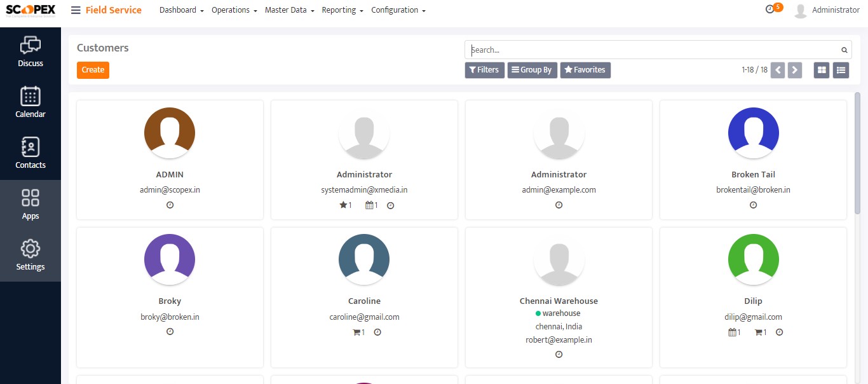The width and height of the screenshot is (868, 384).
Task: Click the vertical scrollbar of customer list
Action: 857,153
